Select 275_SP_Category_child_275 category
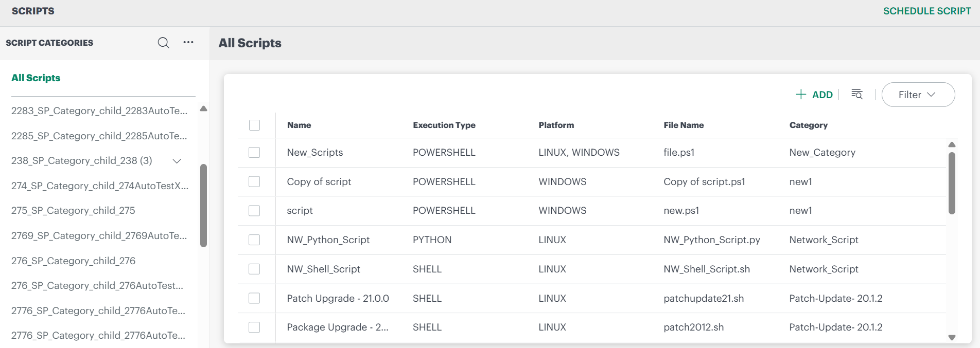Viewport: 980px width, 348px height. [73, 210]
